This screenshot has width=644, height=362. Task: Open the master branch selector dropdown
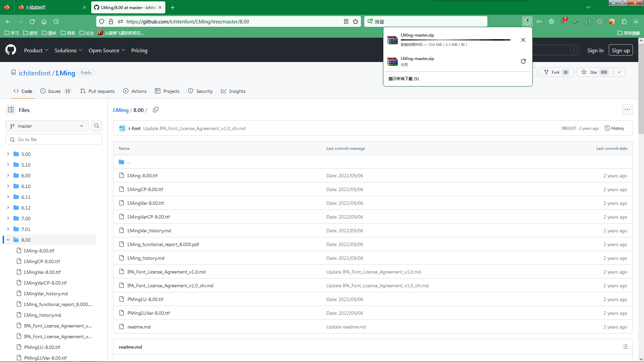(47, 126)
